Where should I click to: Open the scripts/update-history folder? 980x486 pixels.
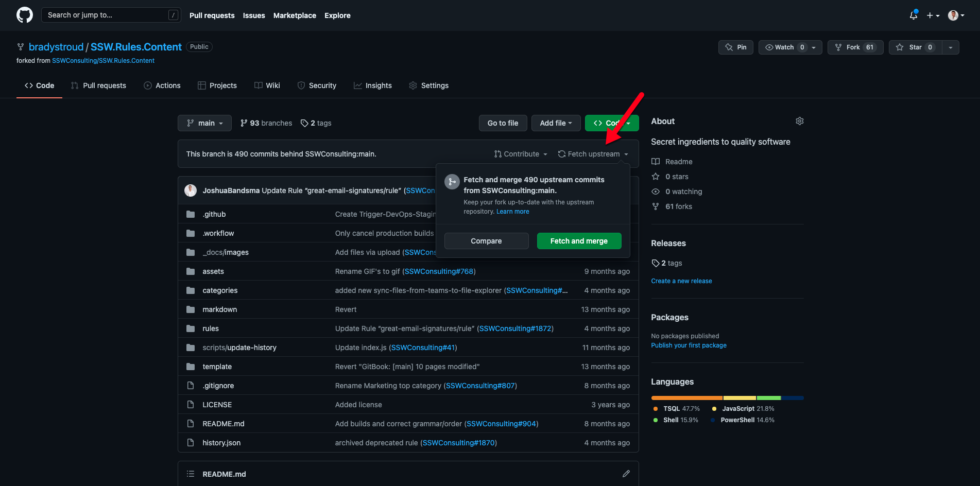[239, 348]
